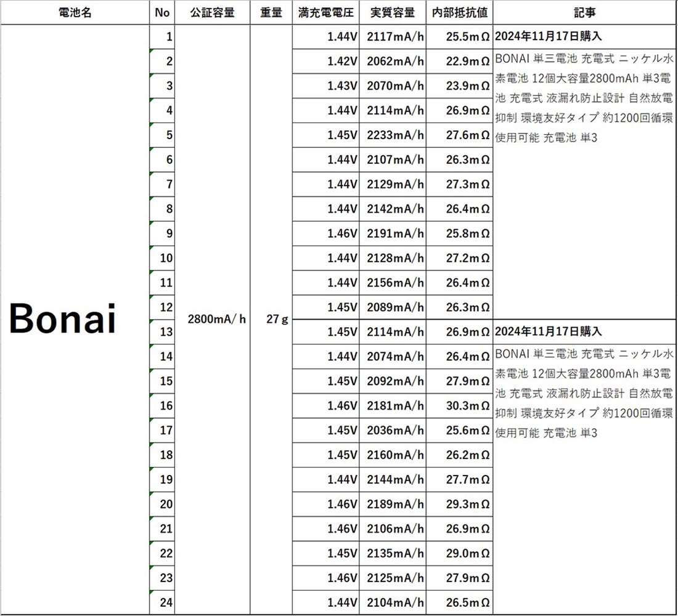
Task: Select the 実質容量 column header
Action: point(393,12)
